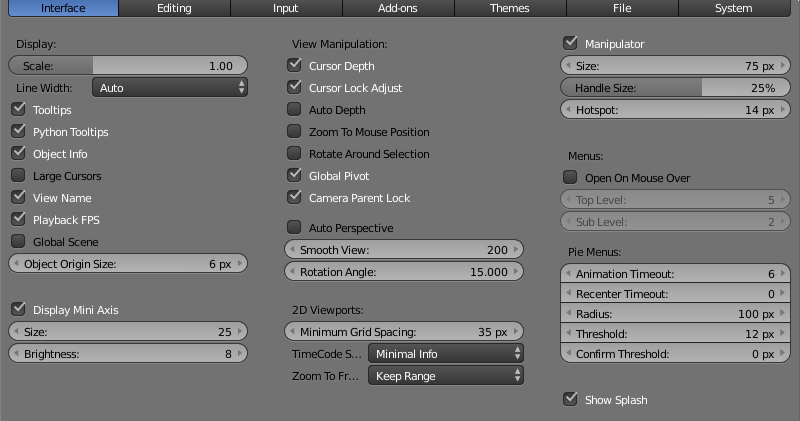Screen dimensions: 800x421
Task: Enable Open On Mouse Over
Action: (570, 178)
